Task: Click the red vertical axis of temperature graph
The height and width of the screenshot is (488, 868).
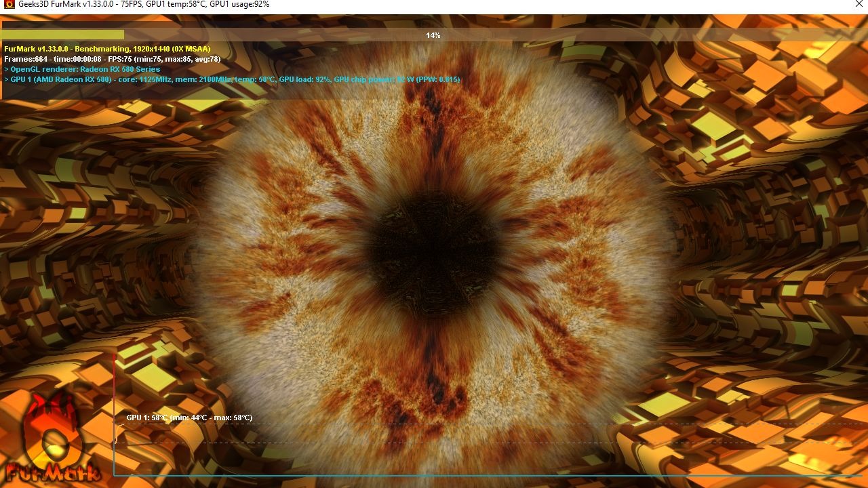Action: [x=114, y=393]
